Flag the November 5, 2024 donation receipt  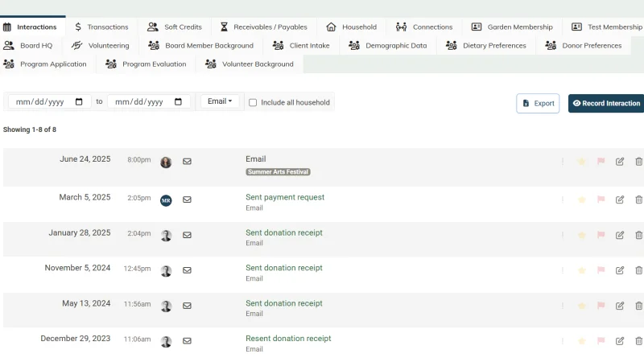pos(601,270)
